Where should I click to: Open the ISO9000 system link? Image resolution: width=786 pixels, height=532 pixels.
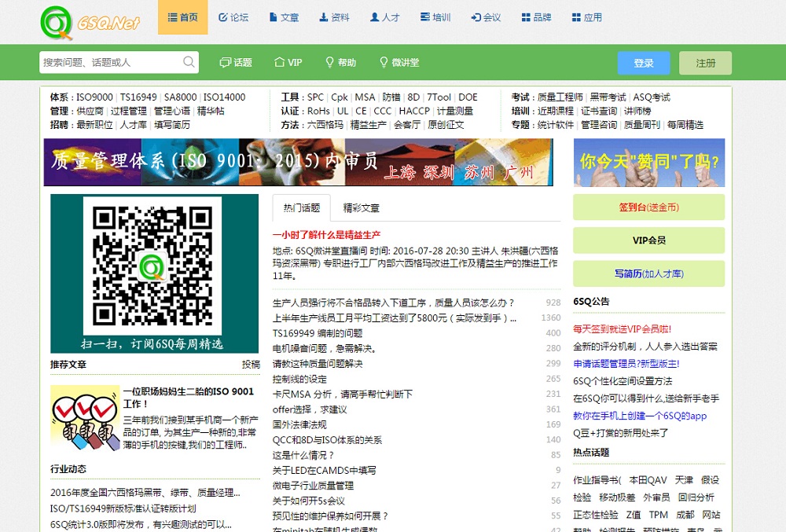[x=94, y=97]
